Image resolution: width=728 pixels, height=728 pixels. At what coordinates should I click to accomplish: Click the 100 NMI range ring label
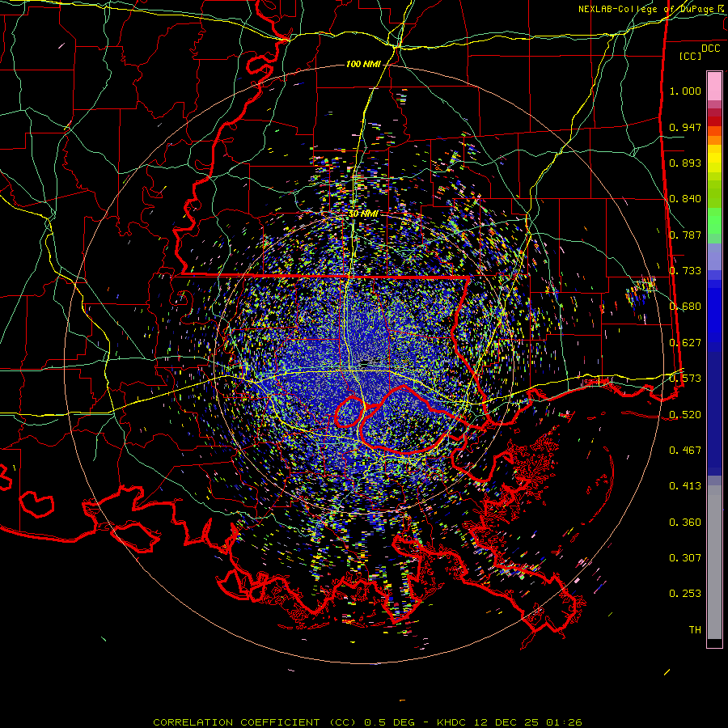click(363, 64)
